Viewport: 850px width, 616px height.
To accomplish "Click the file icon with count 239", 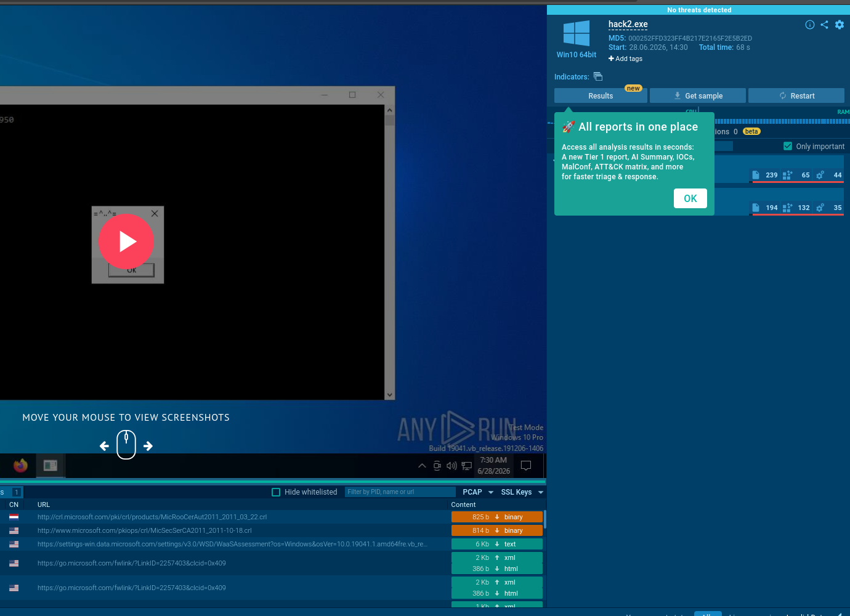I will coord(756,175).
